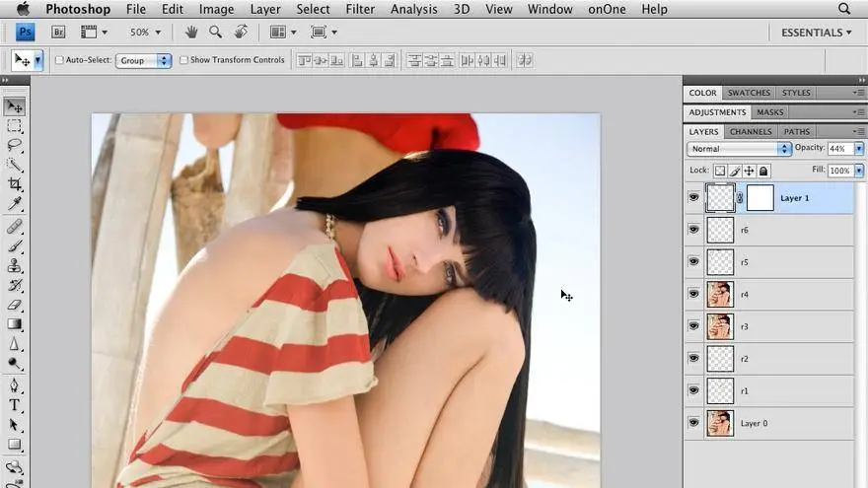Image resolution: width=868 pixels, height=488 pixels.
Task: Hide the r4 layer using its eye icon
Action: [693, 294]
